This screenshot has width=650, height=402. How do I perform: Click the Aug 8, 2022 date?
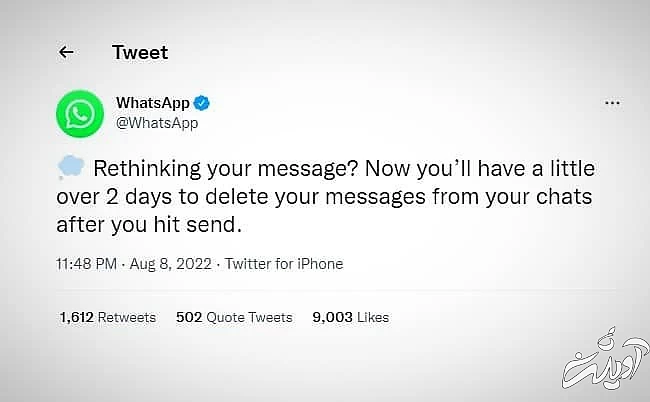click(x=169, y=264)
